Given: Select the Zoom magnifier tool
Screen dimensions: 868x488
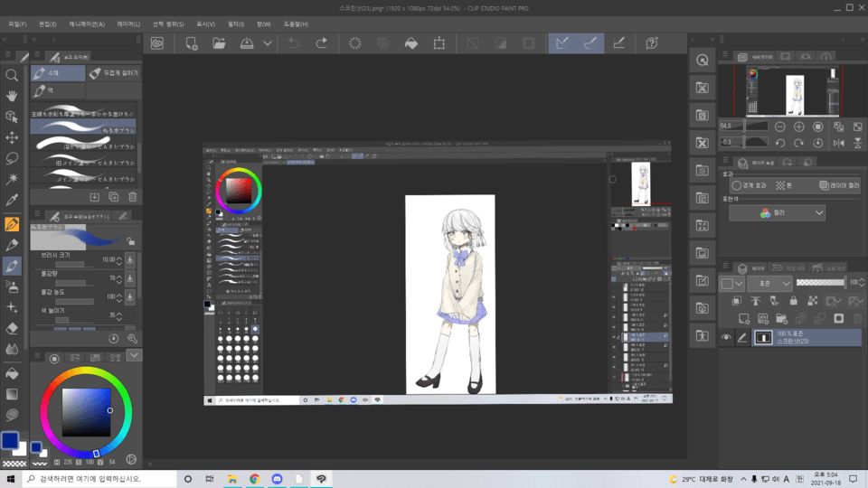Looking at the screenshot, I should (x=12, y=75).
